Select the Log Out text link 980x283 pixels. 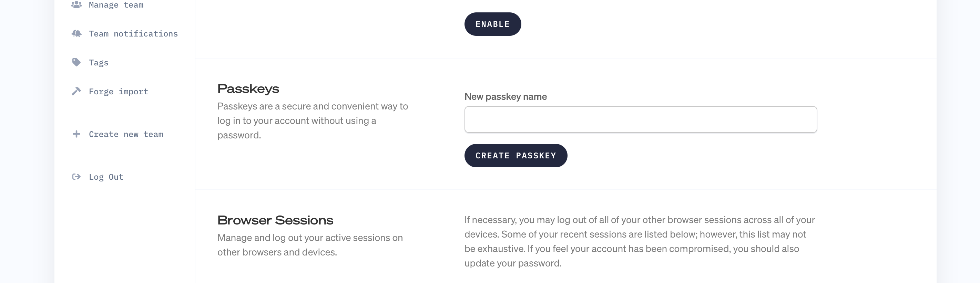[x=106, y=177]
